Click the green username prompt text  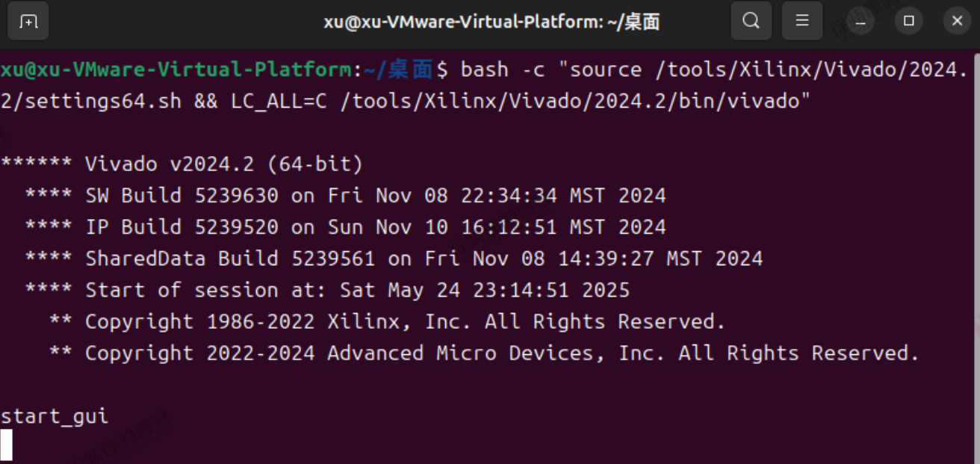tap(176, 69)
